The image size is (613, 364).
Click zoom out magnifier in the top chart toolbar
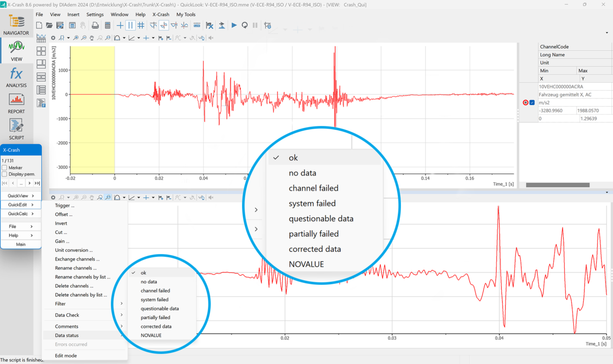point(84,38)
